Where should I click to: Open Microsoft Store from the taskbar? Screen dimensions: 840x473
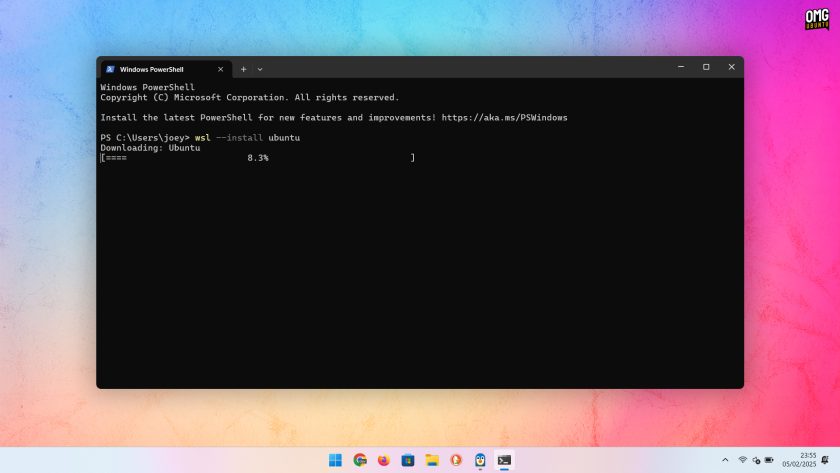point(408,460)
